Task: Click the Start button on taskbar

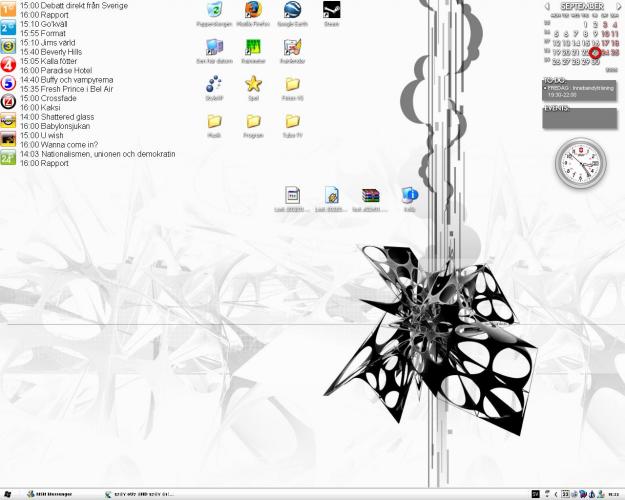Action: 9,494
